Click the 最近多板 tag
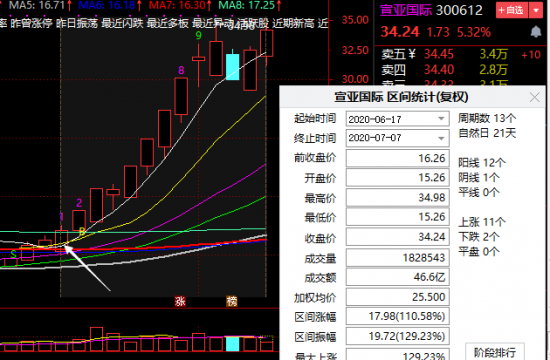The width and height of the screenshot is (550, 360). point(167,23)
